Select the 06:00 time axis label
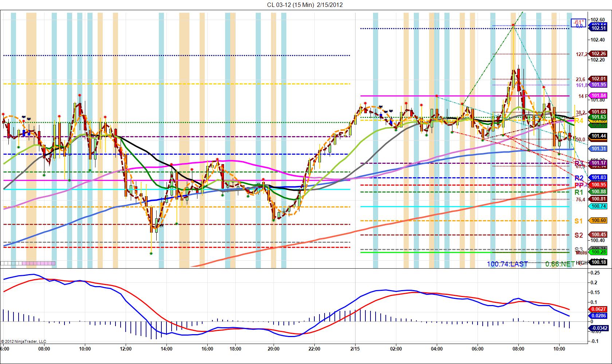Viewport: 612px width, 364px height. 478,348
